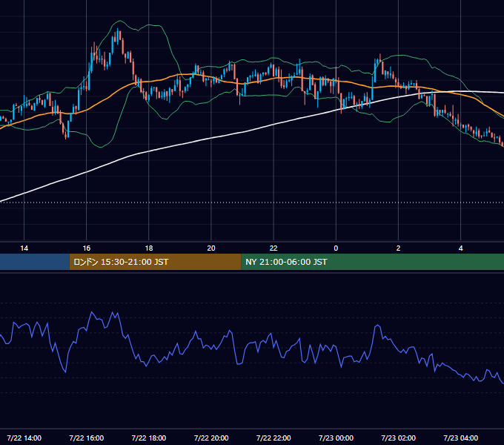Click the 7/23 04:00 indicator axis label
The width and height of the screenshot is (504, 445).
460,438
